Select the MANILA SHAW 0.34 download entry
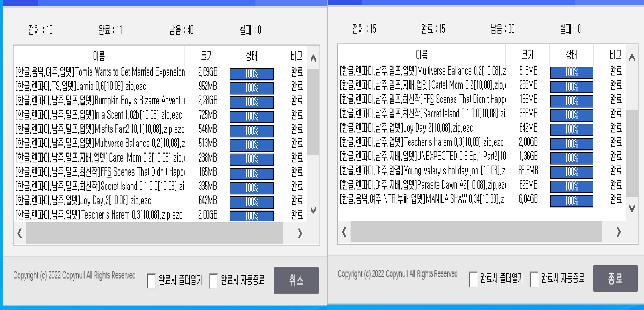 (x=422, y=200)
